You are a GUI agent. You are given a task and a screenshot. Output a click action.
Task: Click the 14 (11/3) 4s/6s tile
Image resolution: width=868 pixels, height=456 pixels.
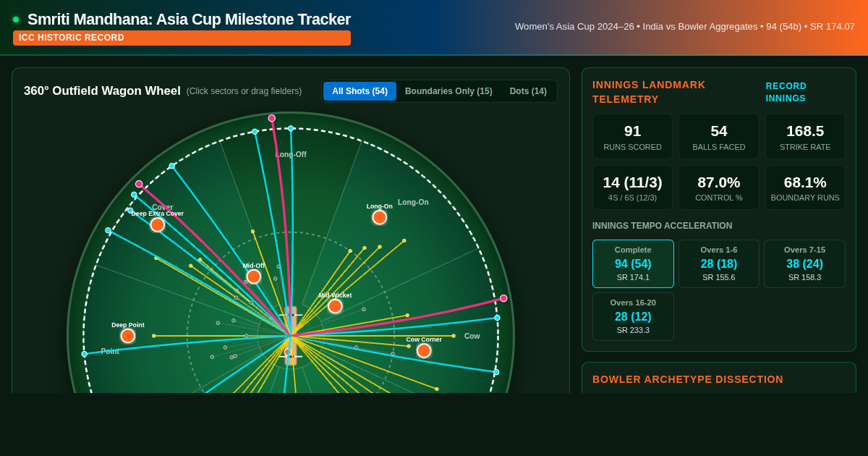tap(633, 187)
